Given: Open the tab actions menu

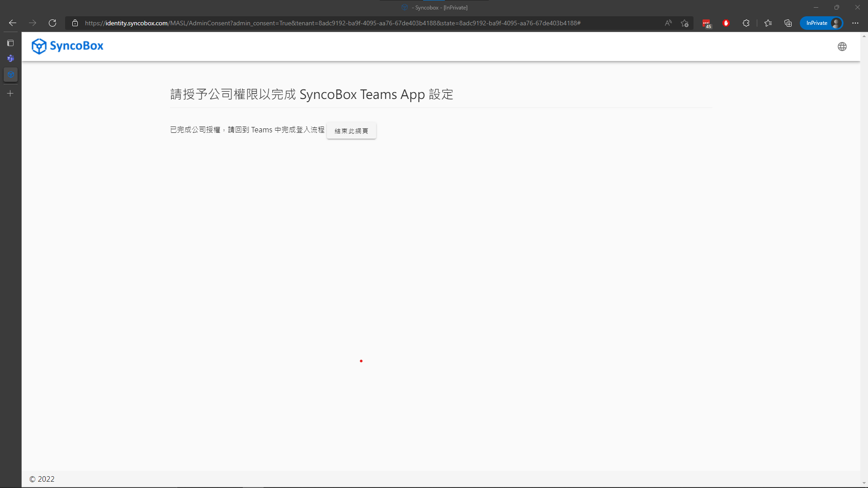Looking at the screenshot, I should 10,43.
